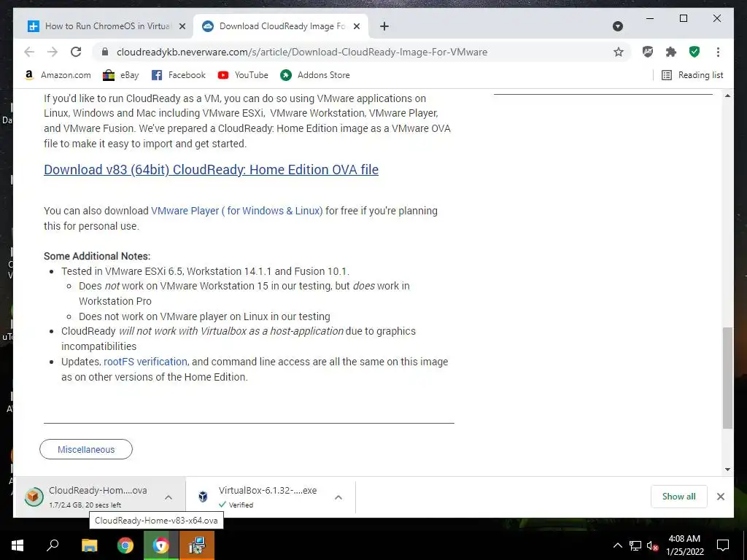The height and width of the screenshot is (560, 747).
Task: Click the VirtualBox-6.1.32 exe download item
Action: click(x=271, y=497)
